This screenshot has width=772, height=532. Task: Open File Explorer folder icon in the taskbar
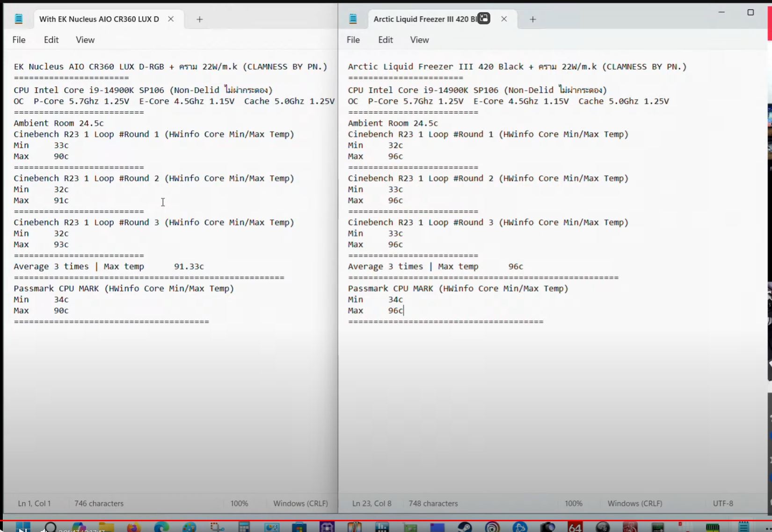(106, 528)
